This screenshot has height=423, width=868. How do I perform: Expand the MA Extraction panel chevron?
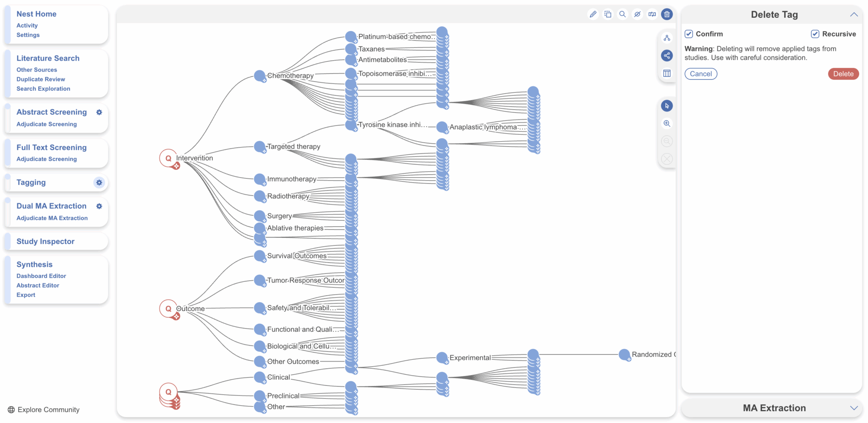point(854,408)
